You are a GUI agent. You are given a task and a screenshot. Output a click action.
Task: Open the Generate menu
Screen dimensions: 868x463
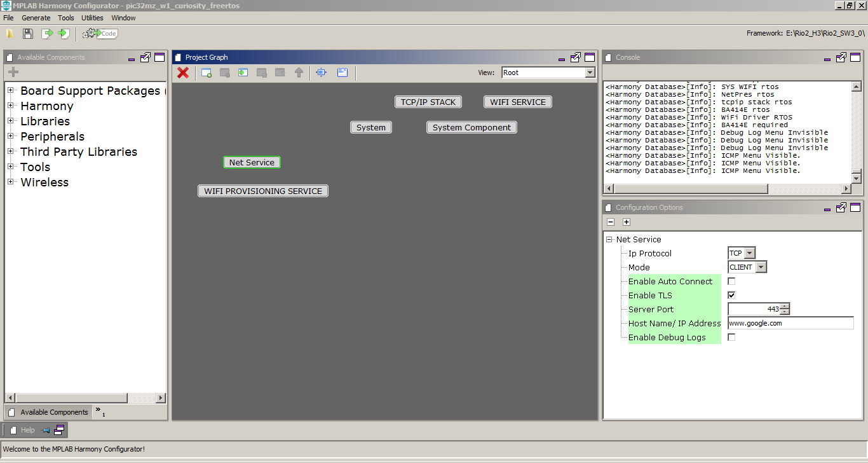[x=36, y=18]
